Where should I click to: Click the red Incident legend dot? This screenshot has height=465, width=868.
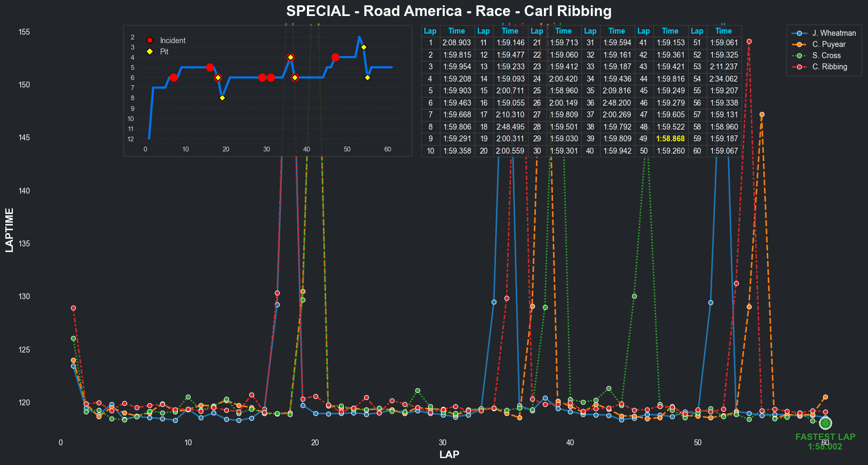(149, 41)
